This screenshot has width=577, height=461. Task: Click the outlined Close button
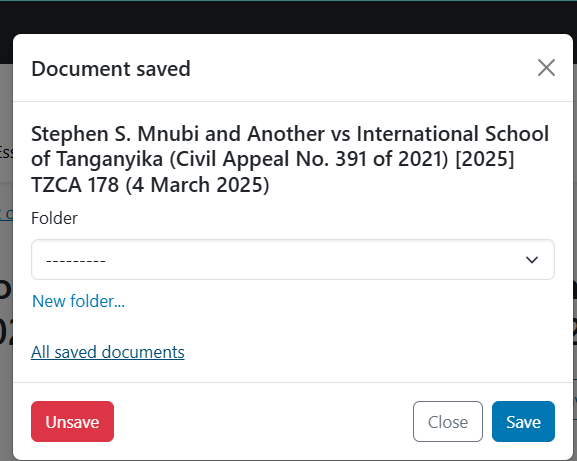click(447, 422)
